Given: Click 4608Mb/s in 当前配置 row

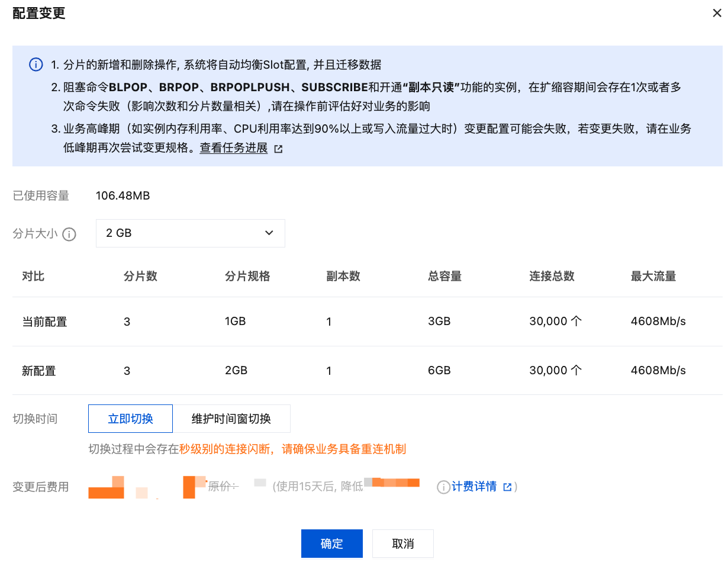Looking at the screenshot, I should pos(658,322).
